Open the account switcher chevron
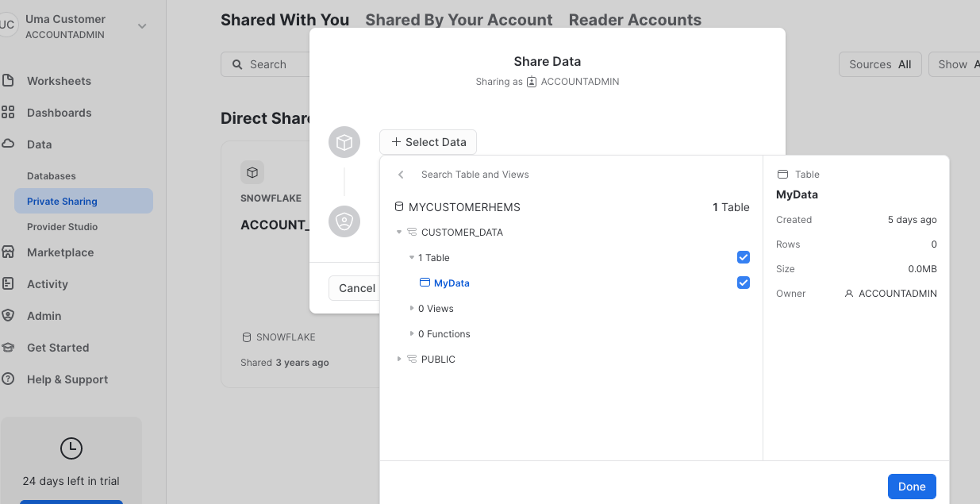Screen dimensions: 980x504 (x=142, y=26)
